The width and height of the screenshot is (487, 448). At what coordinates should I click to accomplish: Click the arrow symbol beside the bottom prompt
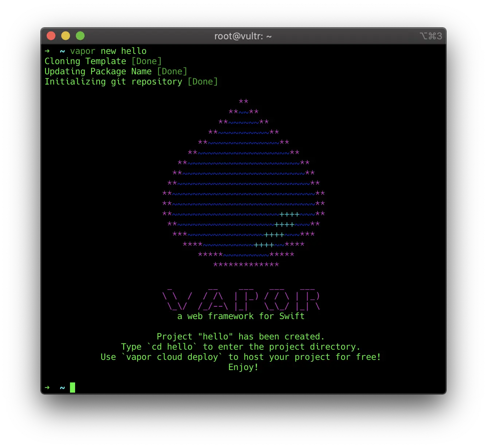click(x=47, y=387)
